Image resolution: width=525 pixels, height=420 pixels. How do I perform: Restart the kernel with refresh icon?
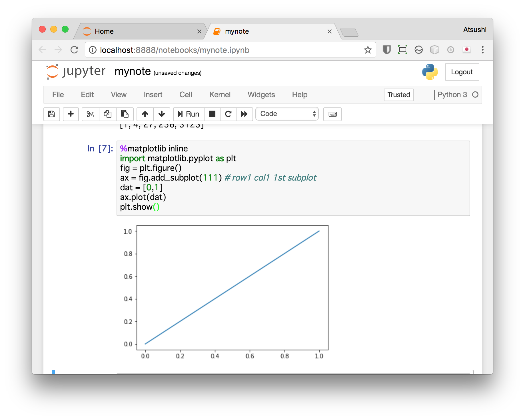pos(228,114)
